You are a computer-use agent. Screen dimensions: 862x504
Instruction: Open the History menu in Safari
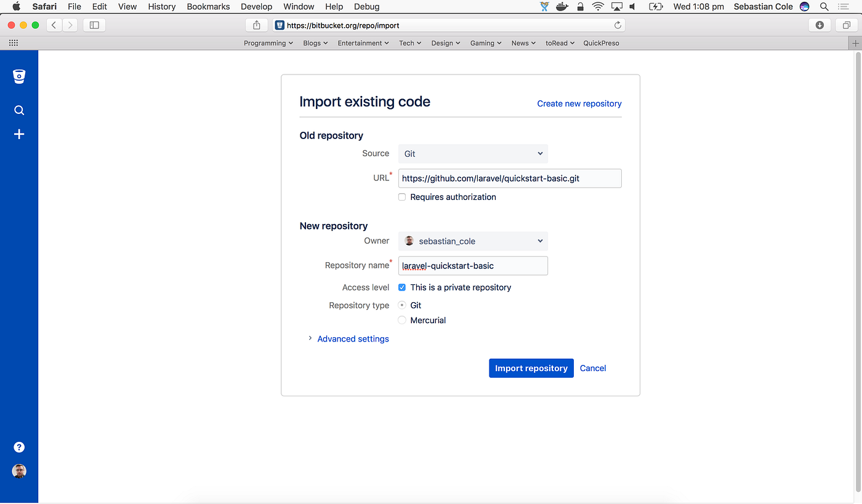tap(161, 7)
